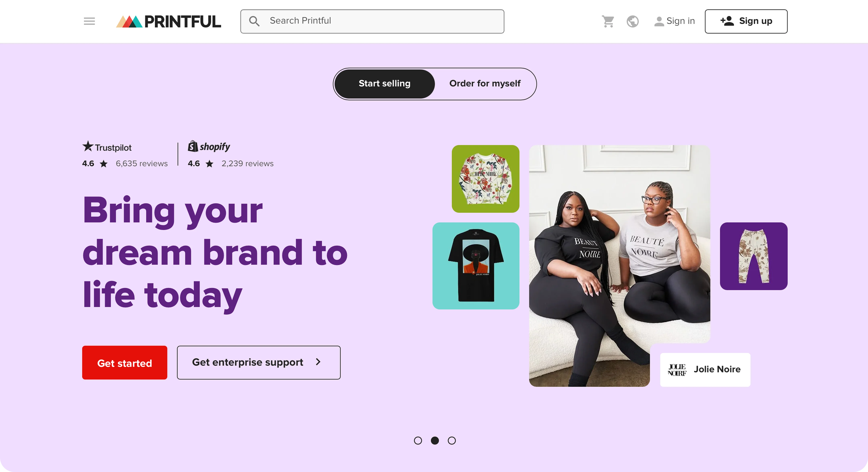Click the Sign in link
The height and width of the screenshot is (472, 868).
[x=674, y=21]
